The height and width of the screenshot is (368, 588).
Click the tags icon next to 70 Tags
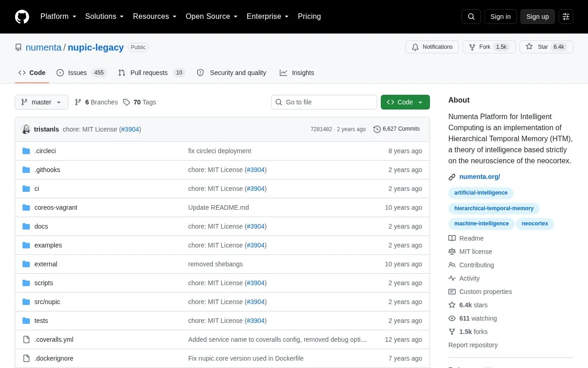coord(126,102)
